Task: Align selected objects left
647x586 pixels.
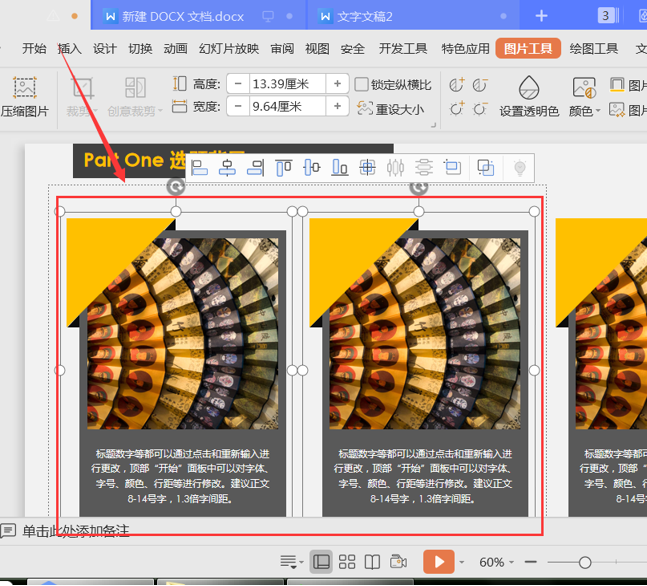Action: tap(199, 168)
